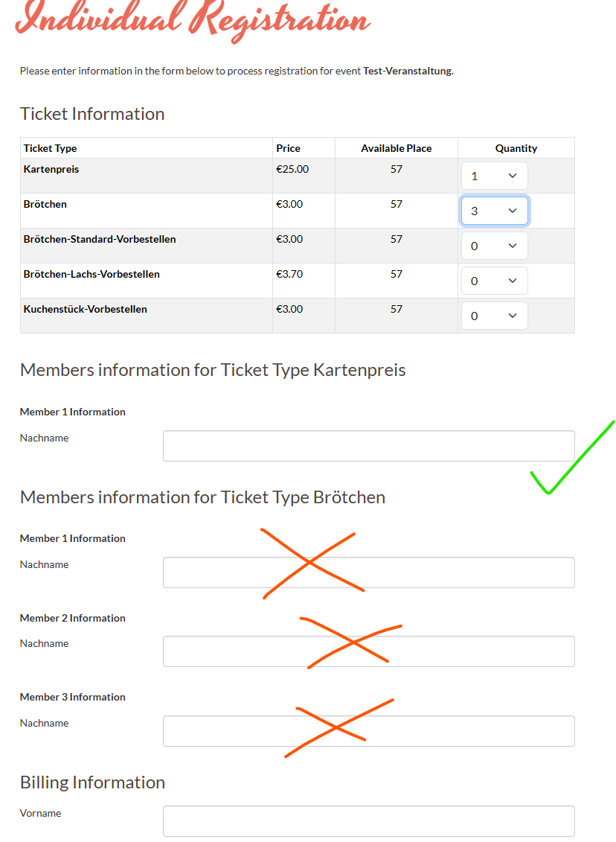Click the Vorname billing input field
Screen dimensions: 616x842
pyautogui.click(x=368, y=820)
